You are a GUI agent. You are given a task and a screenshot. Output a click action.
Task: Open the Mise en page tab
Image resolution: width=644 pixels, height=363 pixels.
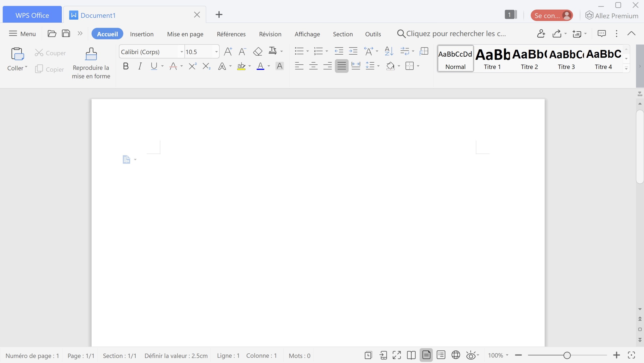click(185, 34)
